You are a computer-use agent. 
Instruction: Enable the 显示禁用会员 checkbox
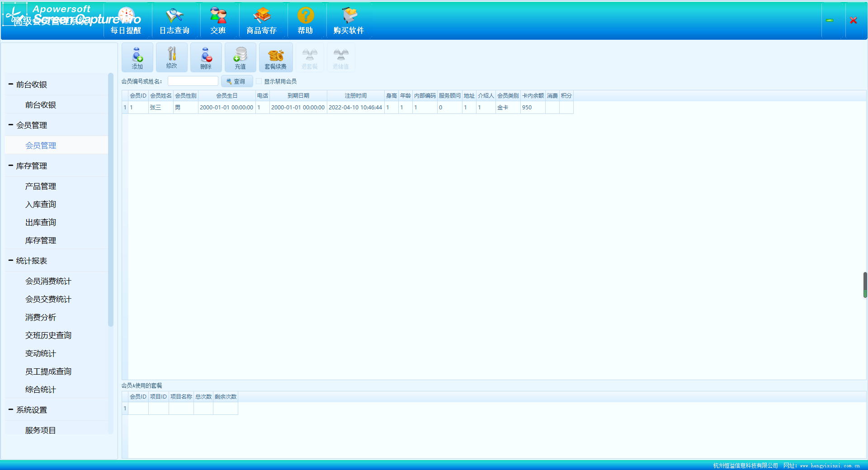pyautogui.click(x=259, y=81)
